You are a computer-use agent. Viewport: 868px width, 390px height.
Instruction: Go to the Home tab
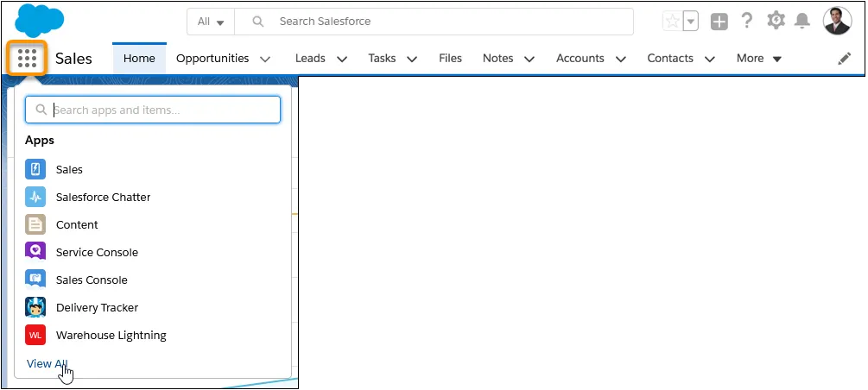coord(139,58)
